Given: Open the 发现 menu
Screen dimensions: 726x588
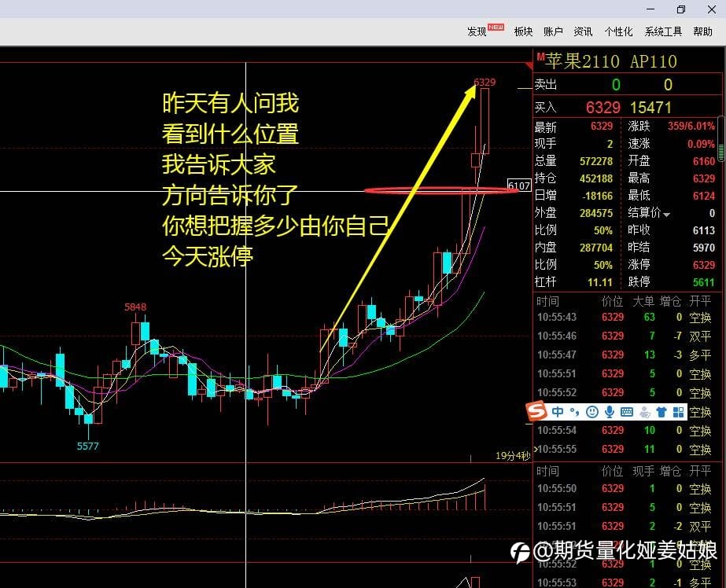Looking at the screenshot, I should click(x=477, y=31).
